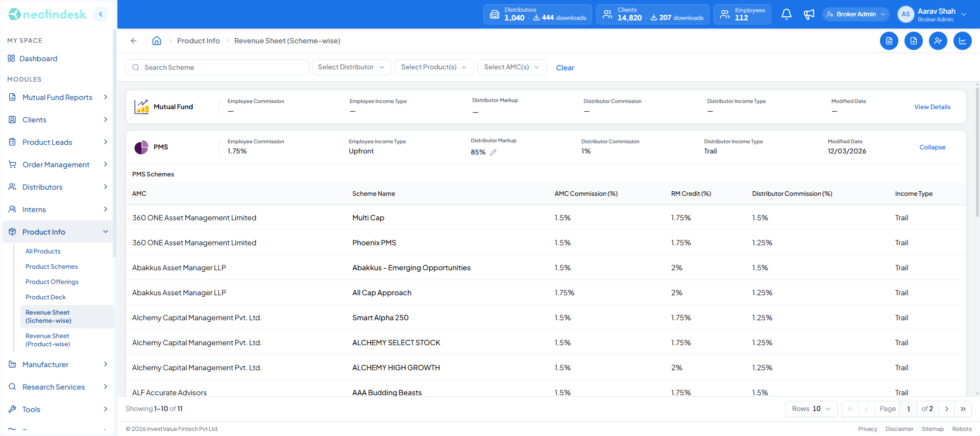This screenshot has height=436, width=980.
Task: Go to the next page arrow
Action: click(947, 409)
